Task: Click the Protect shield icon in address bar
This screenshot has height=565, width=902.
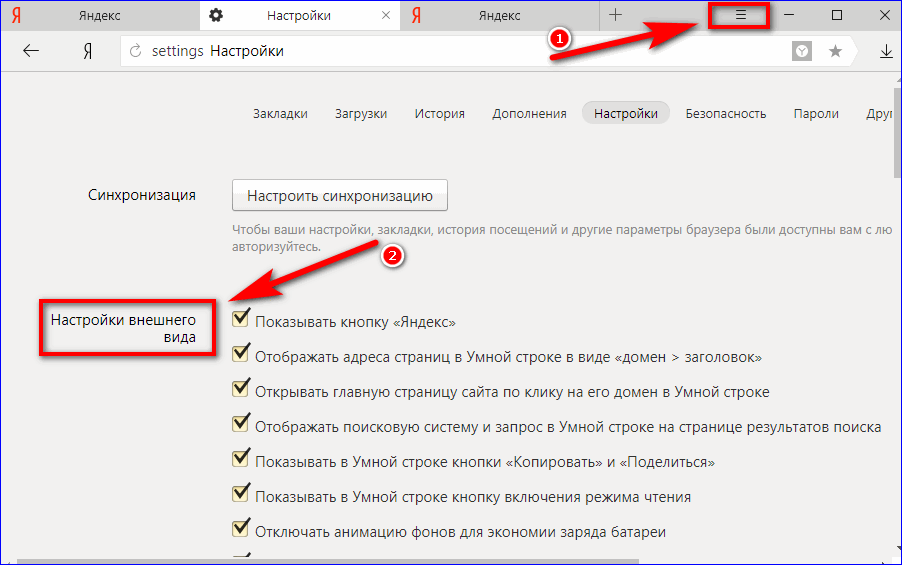Action: tap(801, 51)
